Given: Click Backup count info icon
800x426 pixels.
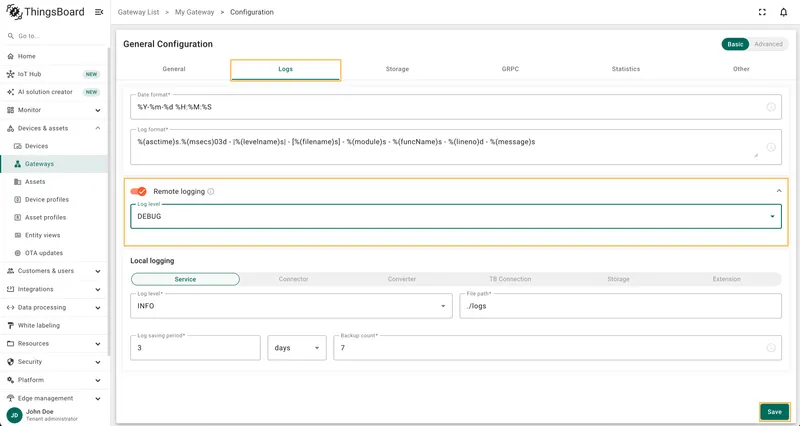Looking at the screenshot, I should click(x=771, y=348).
